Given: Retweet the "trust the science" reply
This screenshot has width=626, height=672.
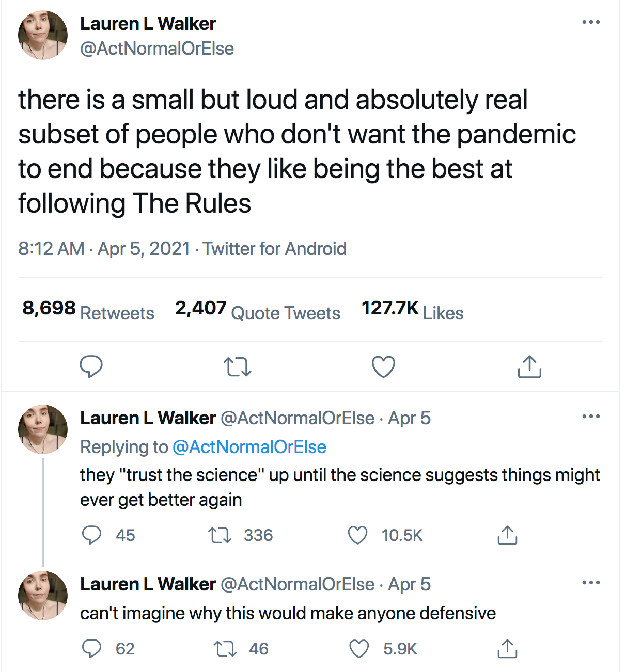Looking at the screenshot, I should pos(220,535).
